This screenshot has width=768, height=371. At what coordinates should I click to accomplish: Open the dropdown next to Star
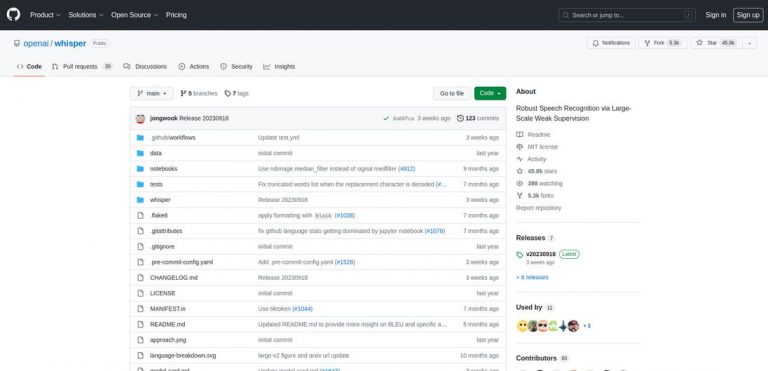coord(749,43)
